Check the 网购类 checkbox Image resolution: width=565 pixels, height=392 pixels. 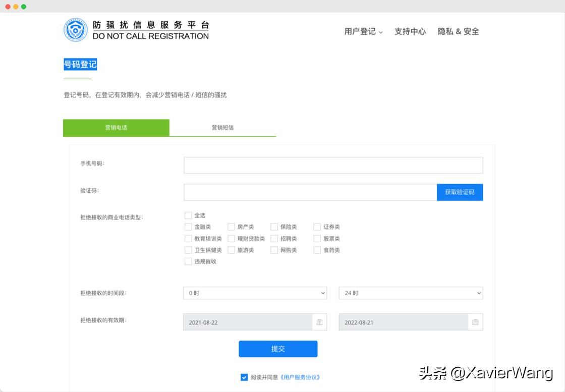[x=274, y=250]
